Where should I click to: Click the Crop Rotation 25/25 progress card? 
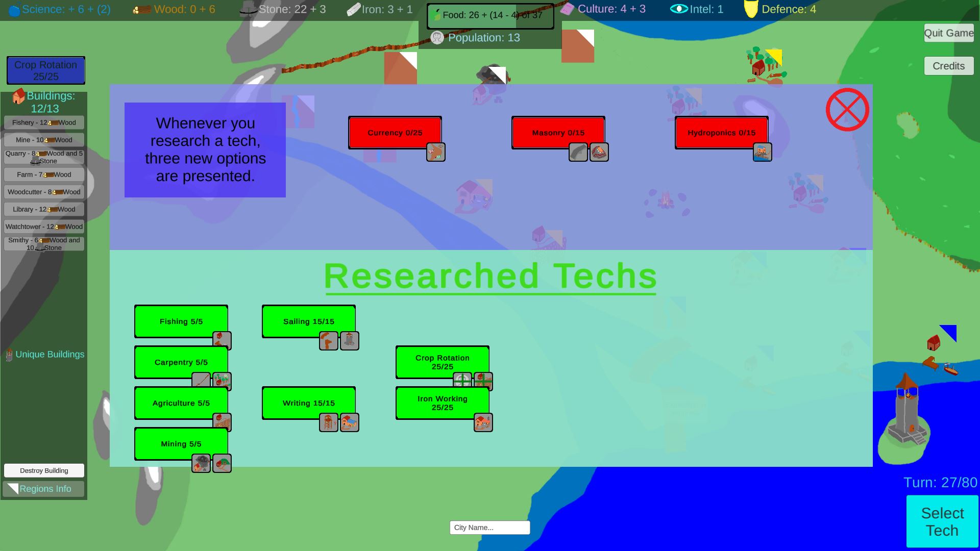(45, 70)
